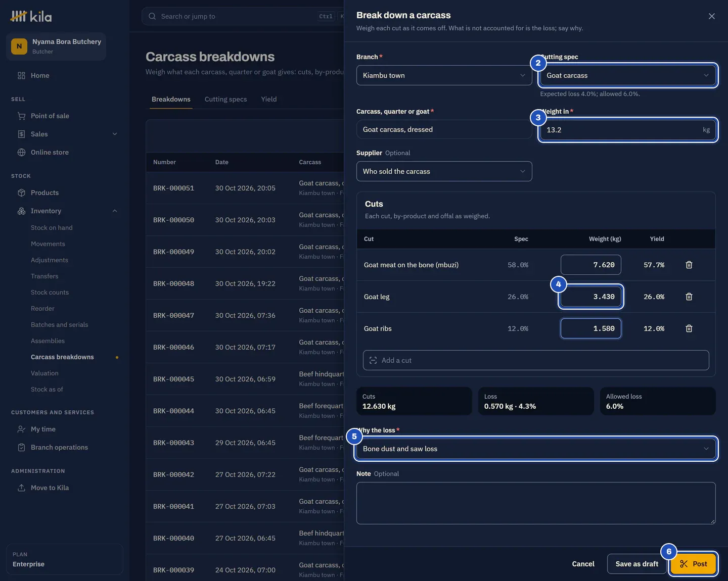This screenshot has height=581, width=728.
Task: Open breakdown BRK-000051
Action: (173, 188)
